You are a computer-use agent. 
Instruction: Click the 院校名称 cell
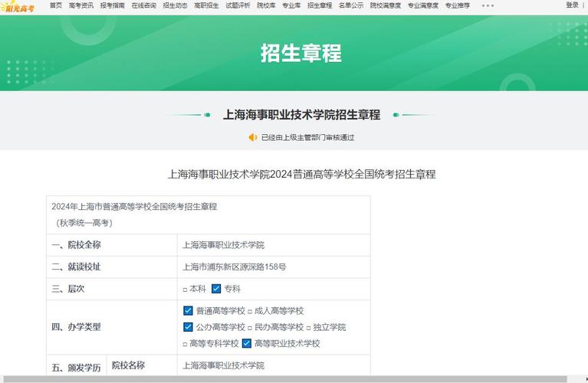click(128, 365)
